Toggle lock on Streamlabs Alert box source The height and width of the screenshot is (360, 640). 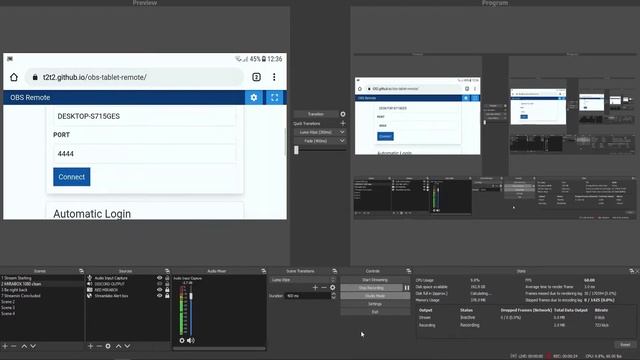click(x=167, y=296)
